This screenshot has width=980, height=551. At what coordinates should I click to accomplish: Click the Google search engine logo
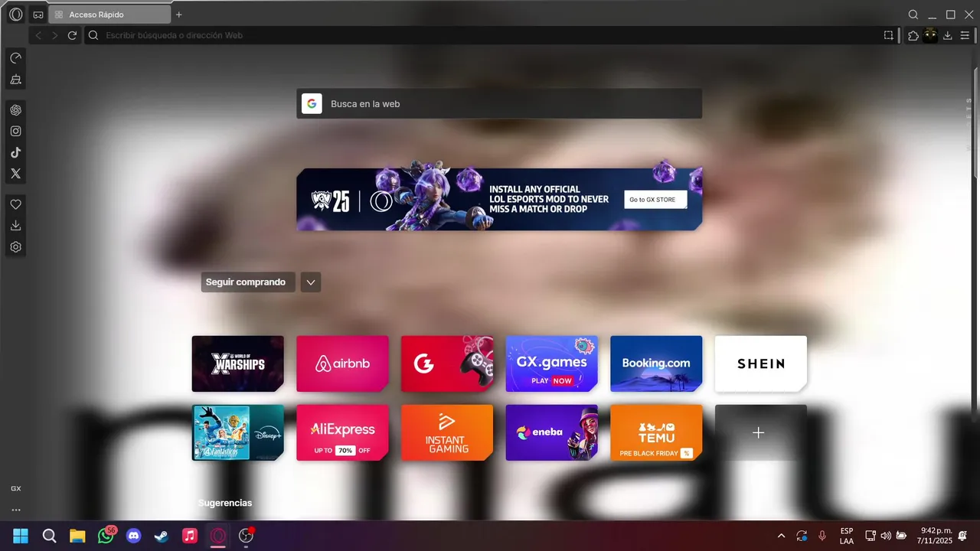(312, 103)
